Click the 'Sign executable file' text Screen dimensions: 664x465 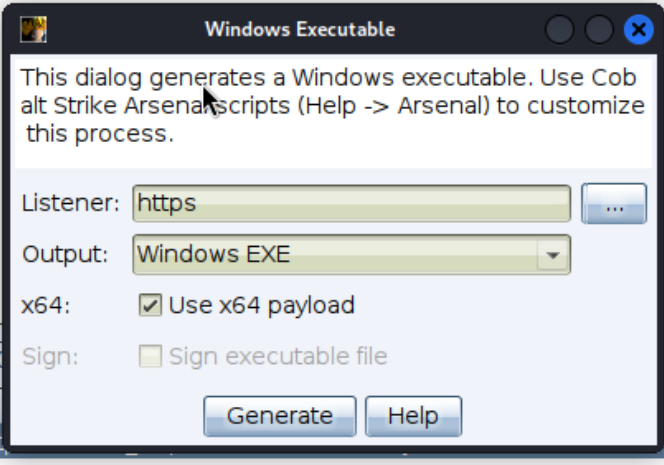(x=277, y=356)
